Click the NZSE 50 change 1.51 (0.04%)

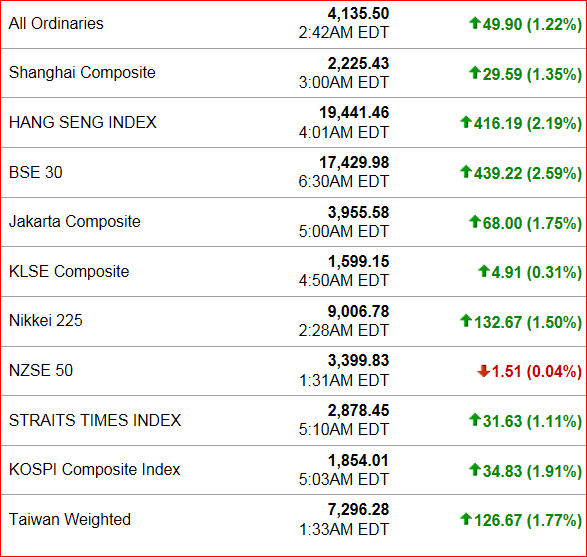536,371
